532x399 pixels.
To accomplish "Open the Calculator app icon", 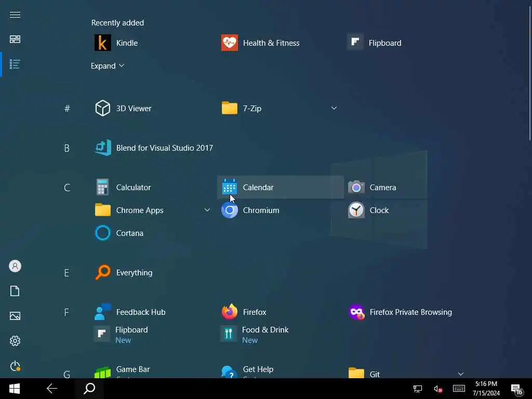I will [102, 187].
